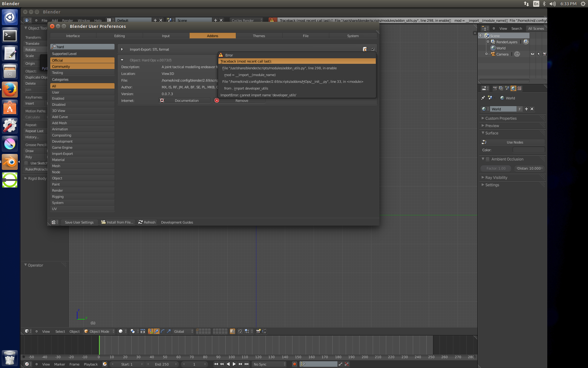
Task: Toggle automatic keyframe record button
Action: coord(295,364)
